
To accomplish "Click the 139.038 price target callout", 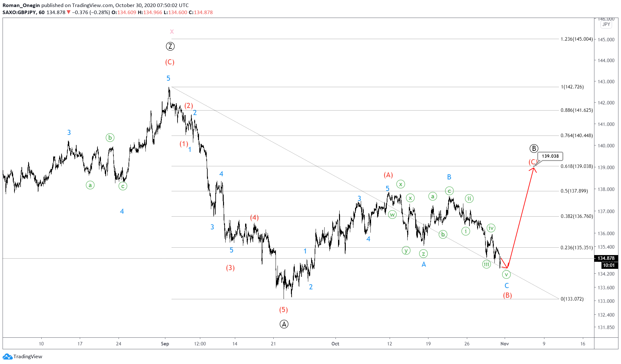I will 551,156.
